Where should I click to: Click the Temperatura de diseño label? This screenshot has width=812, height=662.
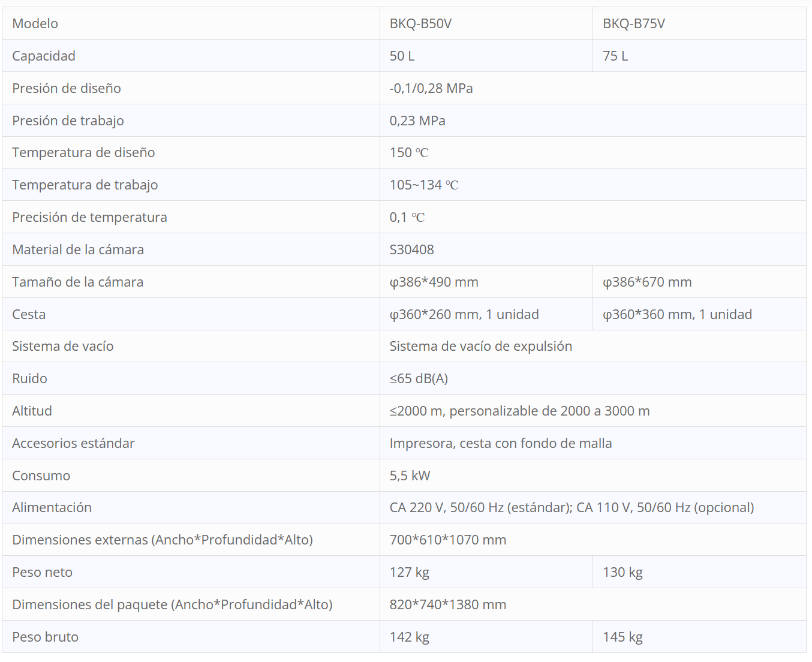(x=83, y=153)
